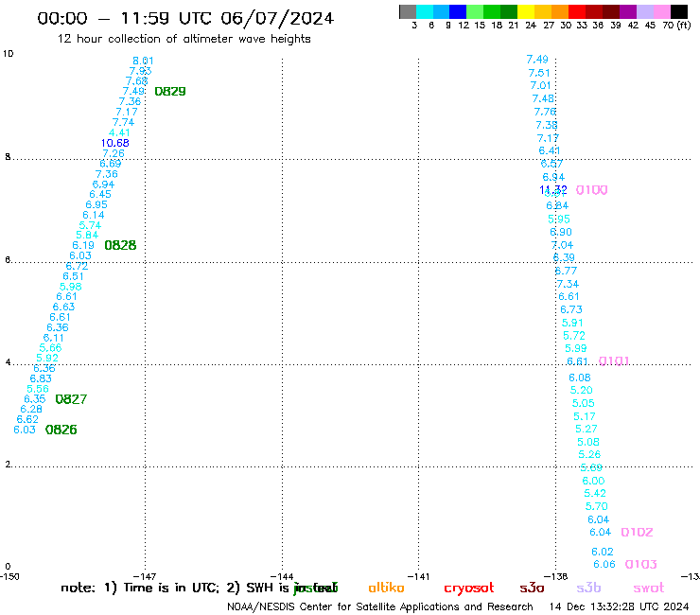Viewport: 700px width, 615px height.
Task: Click the 6.69 wave height value
Action: (111, 164)
